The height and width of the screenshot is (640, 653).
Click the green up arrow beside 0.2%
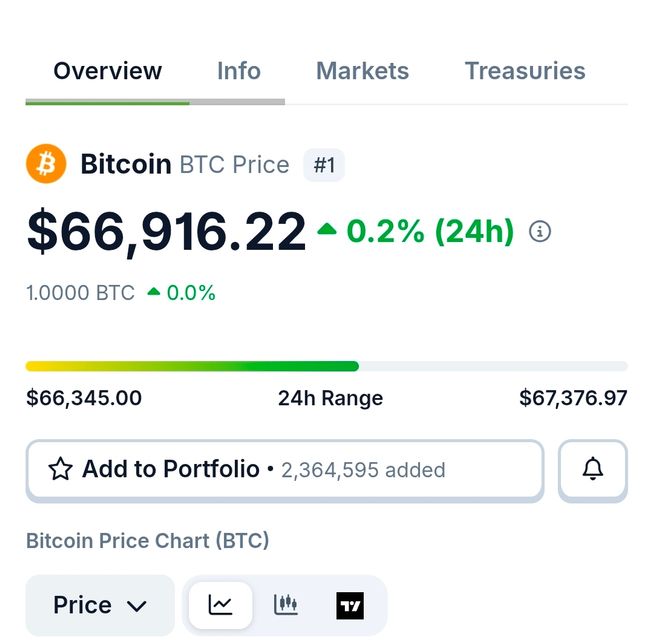(327, 231)
